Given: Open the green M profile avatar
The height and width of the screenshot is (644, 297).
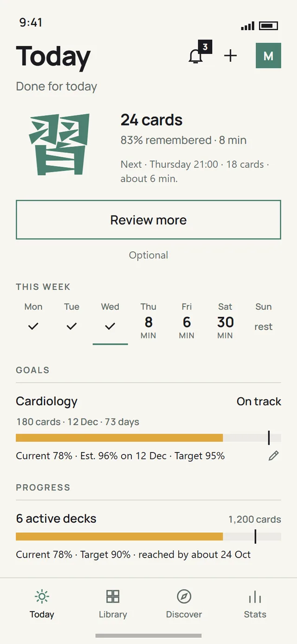Looking at the screenshot, I should pyautogui.click(x=268, y=56).
